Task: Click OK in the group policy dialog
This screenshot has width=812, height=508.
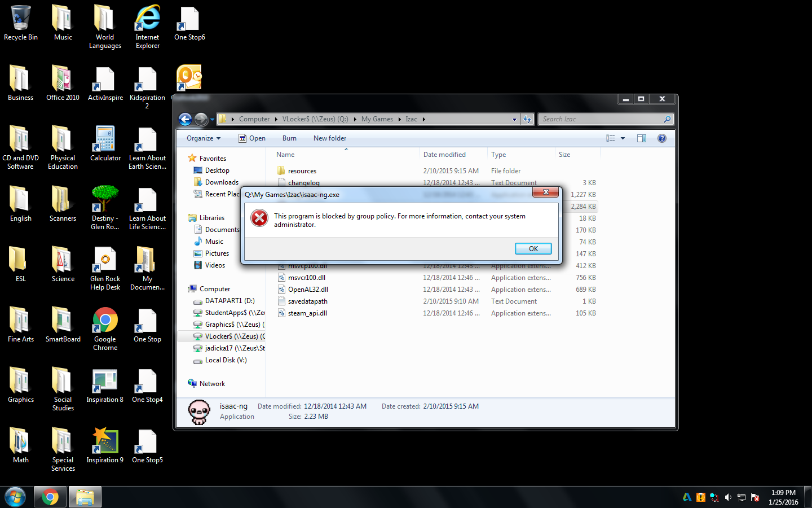Action: pos(533,249)
